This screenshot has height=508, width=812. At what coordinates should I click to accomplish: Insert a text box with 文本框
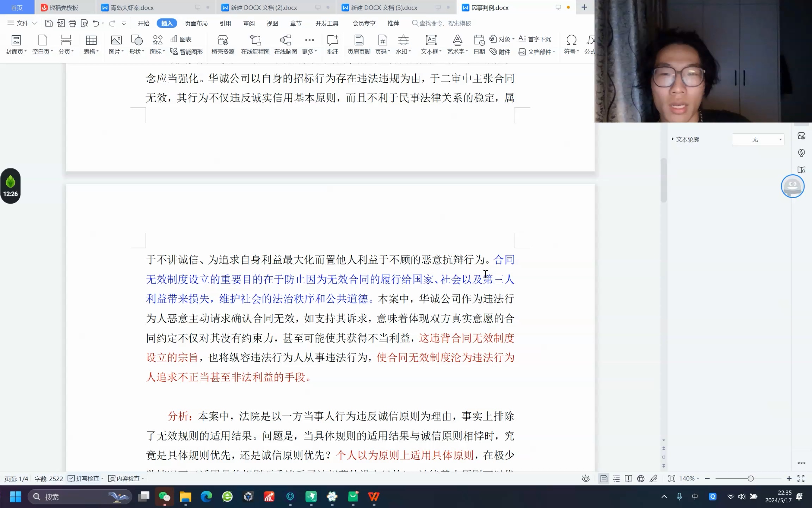tap(430, 44)
